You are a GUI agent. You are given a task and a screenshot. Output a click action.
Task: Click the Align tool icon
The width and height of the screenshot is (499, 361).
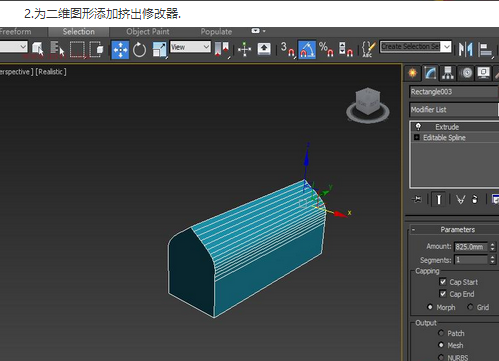[x=485, y=49]
